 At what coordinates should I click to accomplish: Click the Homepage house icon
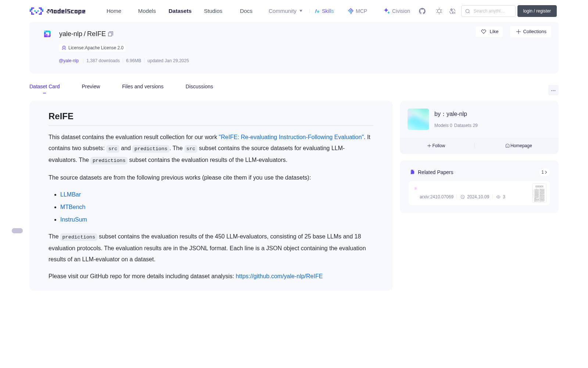pos(508,146)
